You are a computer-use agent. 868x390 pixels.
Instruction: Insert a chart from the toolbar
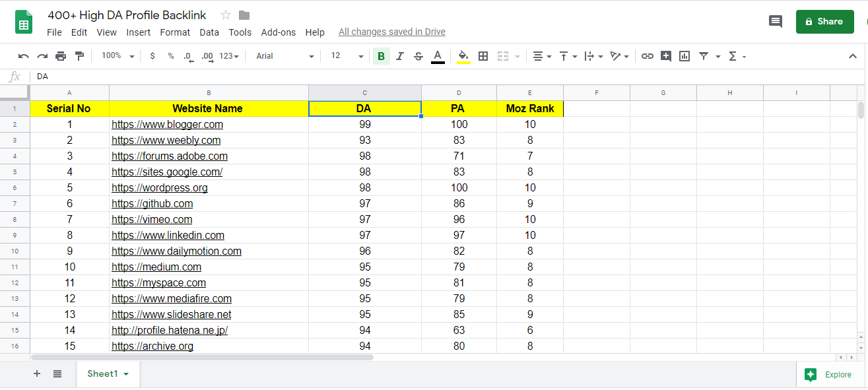point(684,55)
